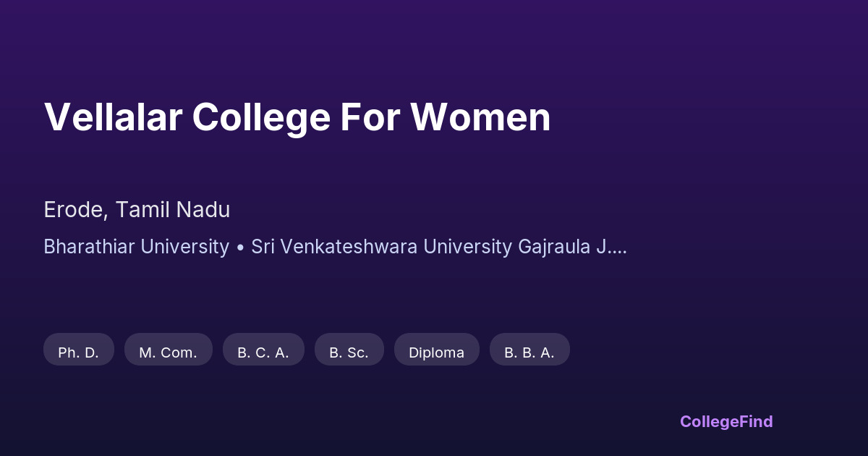Choose the B. C. A. tag

tap(263, 352)
